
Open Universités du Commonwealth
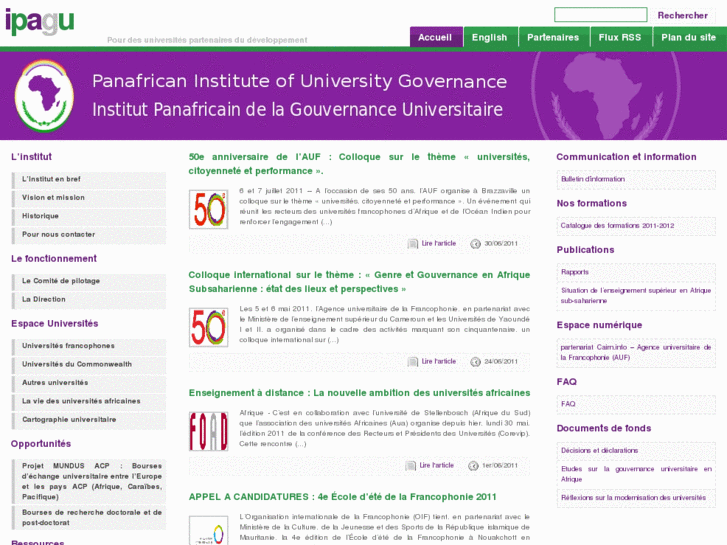89,365
